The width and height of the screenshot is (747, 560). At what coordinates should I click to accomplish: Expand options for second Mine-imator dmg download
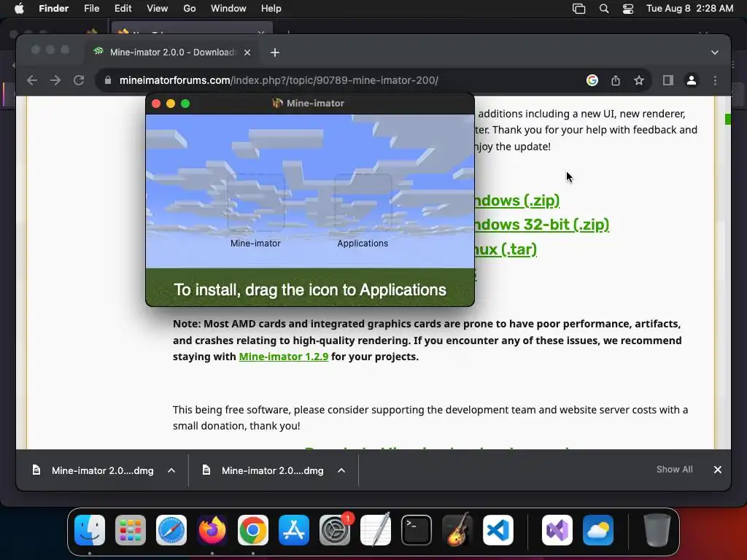pos(341,470)
